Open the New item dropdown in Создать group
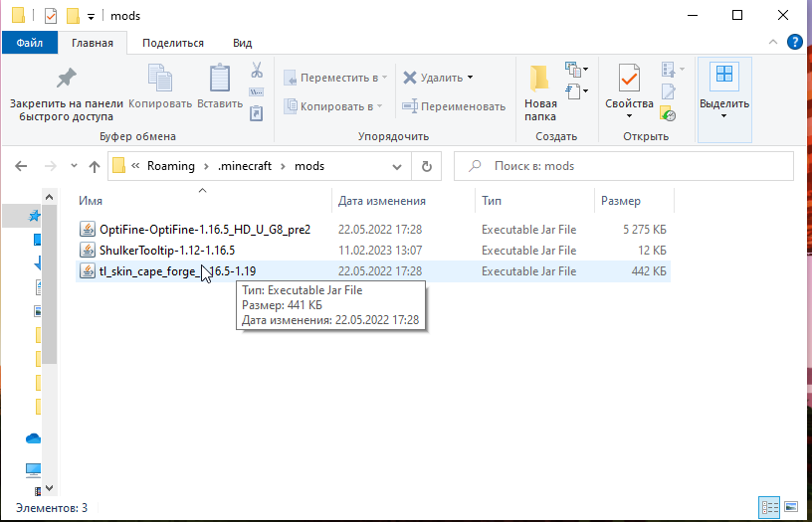The height and width of the screenshot is (522, 812). [577, 69]
